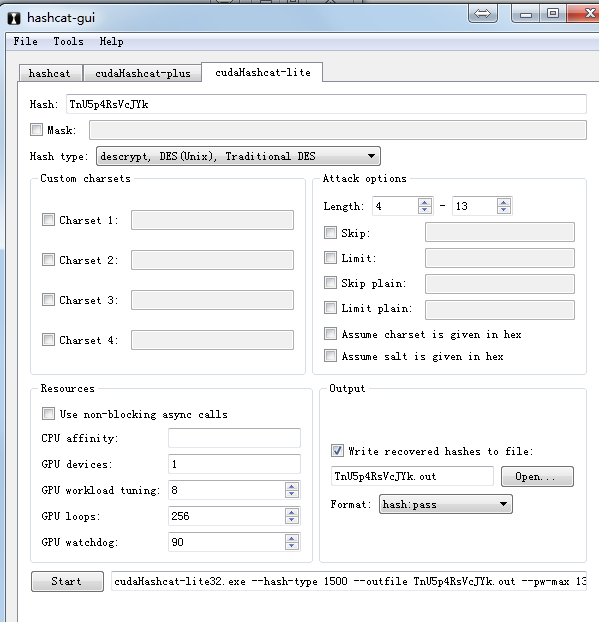Click the Charset 1 text field

pos(213,220)
